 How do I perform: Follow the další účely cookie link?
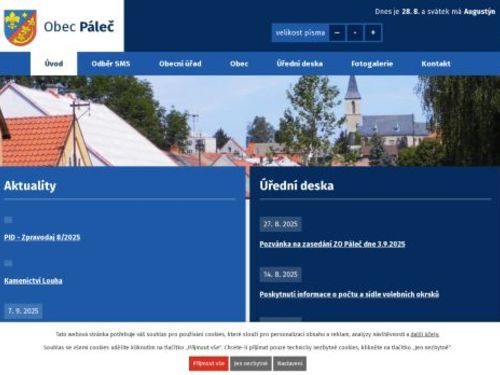tap(424, 334)
